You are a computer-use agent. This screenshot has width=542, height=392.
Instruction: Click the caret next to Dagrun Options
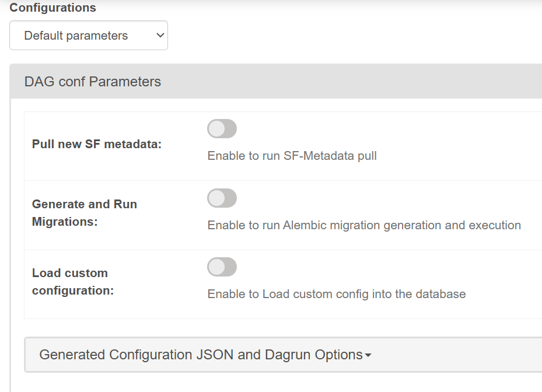(x=368, y=355)
